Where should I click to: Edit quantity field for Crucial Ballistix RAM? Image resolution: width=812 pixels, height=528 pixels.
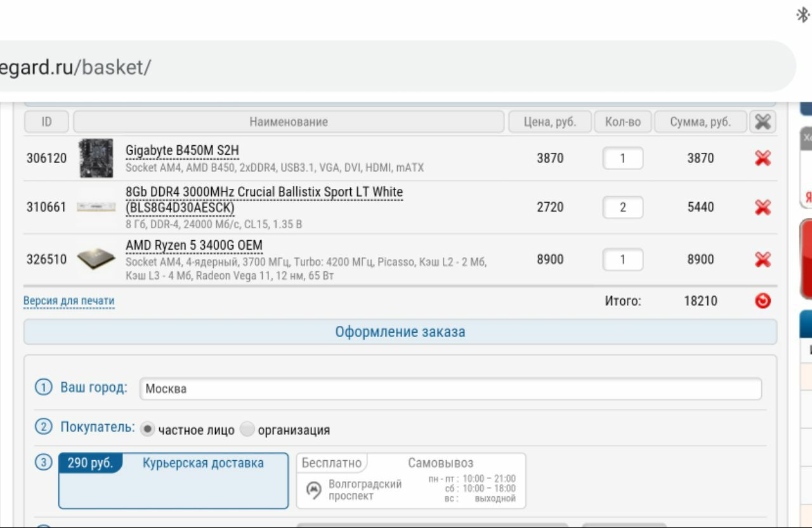click(622, 207)
